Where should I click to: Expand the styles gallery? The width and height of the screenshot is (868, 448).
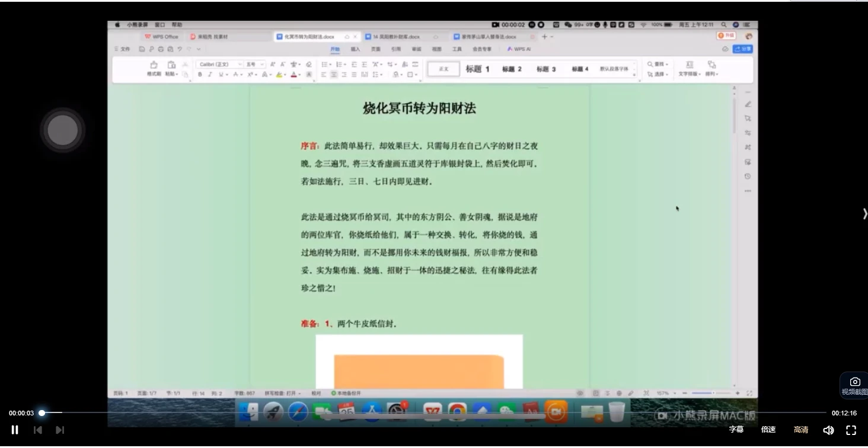(x=634, y=75)
